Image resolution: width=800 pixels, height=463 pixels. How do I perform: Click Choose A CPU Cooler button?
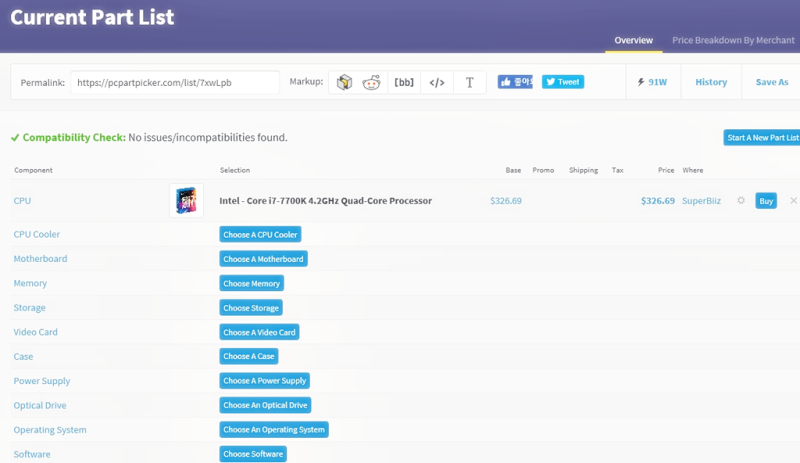260,234
